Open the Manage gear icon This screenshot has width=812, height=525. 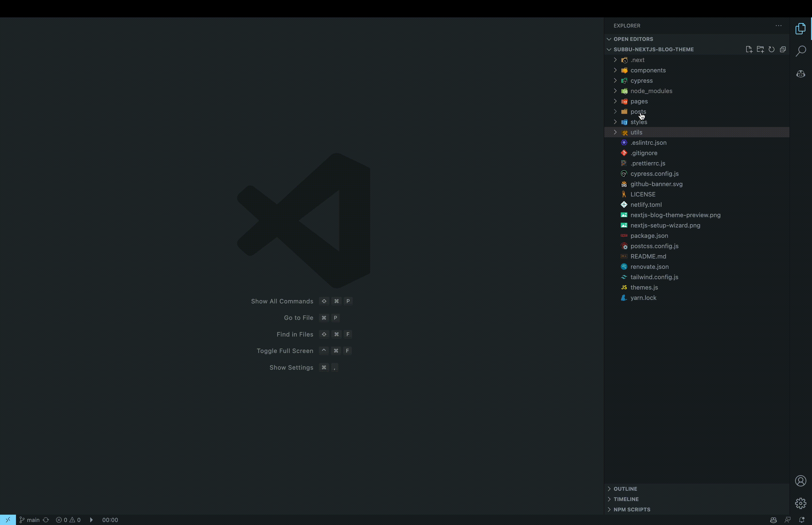click(800, 503)
